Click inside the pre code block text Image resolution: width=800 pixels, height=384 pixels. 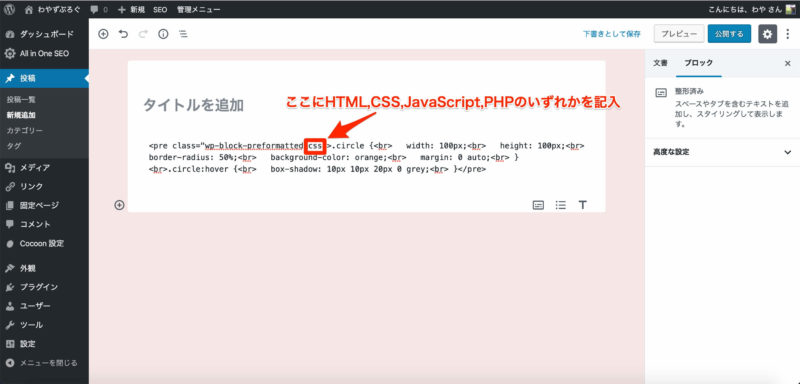(367, 158)
